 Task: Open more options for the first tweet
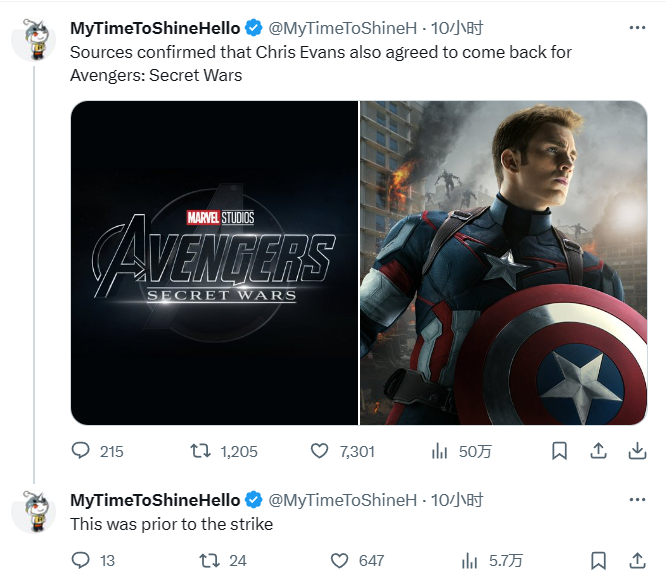coord(636,27)
